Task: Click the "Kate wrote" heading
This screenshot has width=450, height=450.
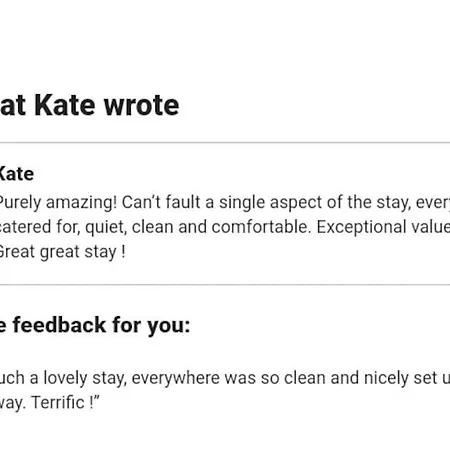Action: pyautogui.click(x=107, y=106)
